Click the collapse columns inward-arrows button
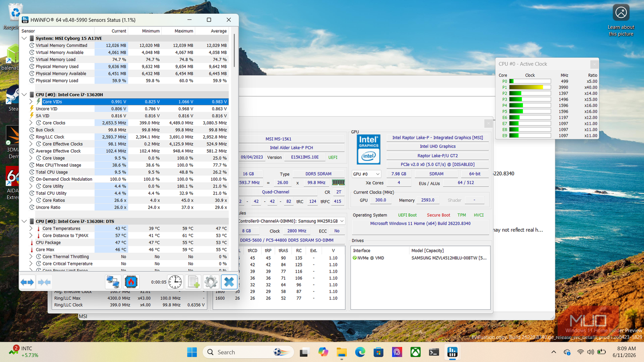 (44, 282)
